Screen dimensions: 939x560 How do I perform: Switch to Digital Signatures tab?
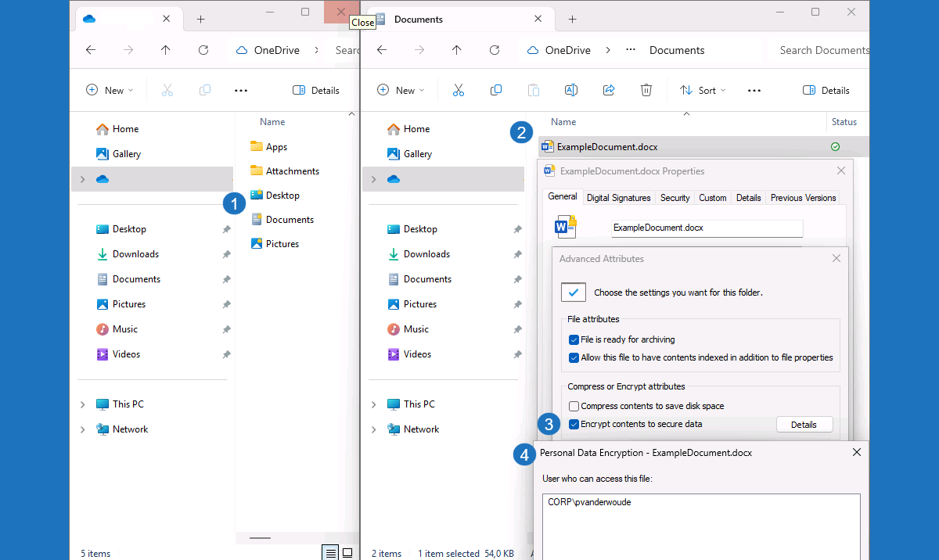[618, 198]
